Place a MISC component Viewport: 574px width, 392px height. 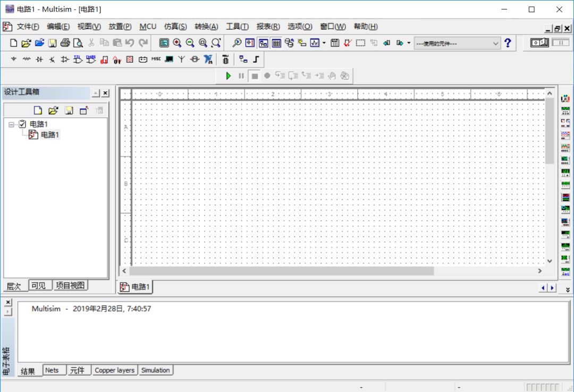156,59
